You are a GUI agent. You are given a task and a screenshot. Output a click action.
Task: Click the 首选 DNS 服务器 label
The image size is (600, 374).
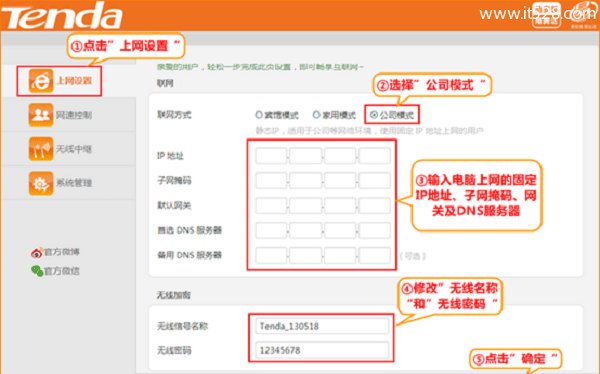(x=189, y=230)
